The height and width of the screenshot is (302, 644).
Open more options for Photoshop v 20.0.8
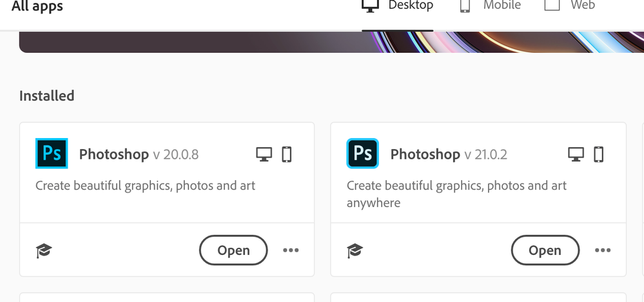pyautogui.click(x=291, y=250)
